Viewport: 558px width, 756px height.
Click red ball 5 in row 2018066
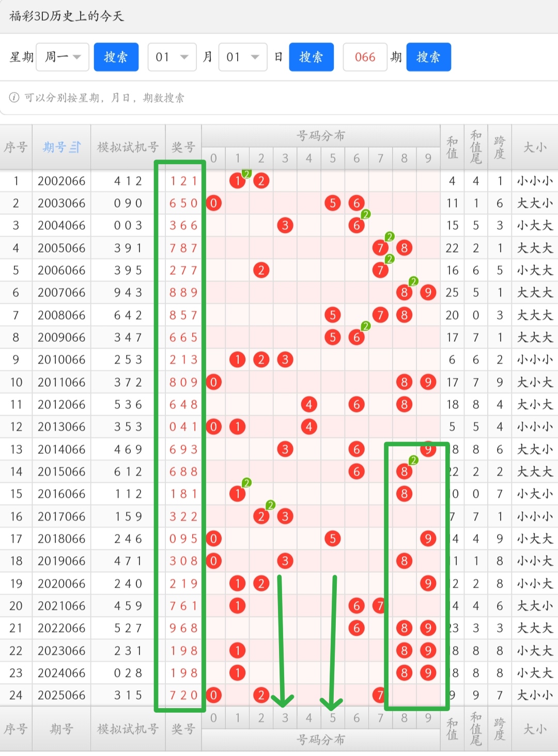(333, 539)
